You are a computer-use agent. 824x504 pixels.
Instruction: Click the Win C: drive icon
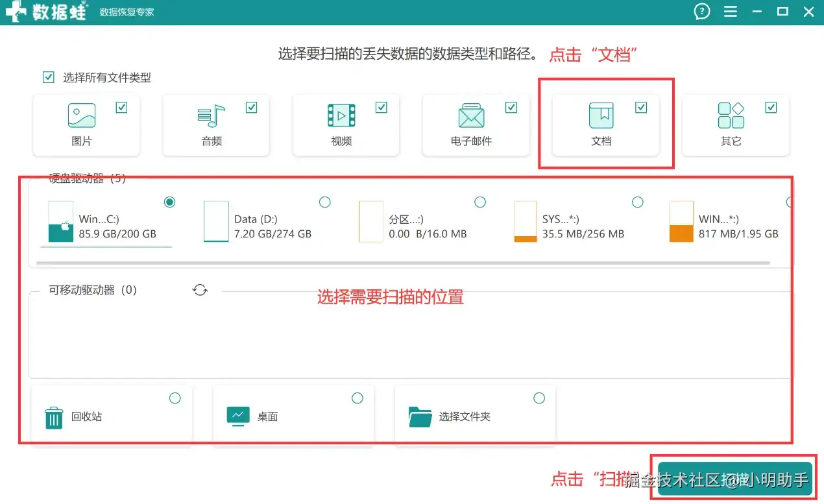tap(60, 221)
